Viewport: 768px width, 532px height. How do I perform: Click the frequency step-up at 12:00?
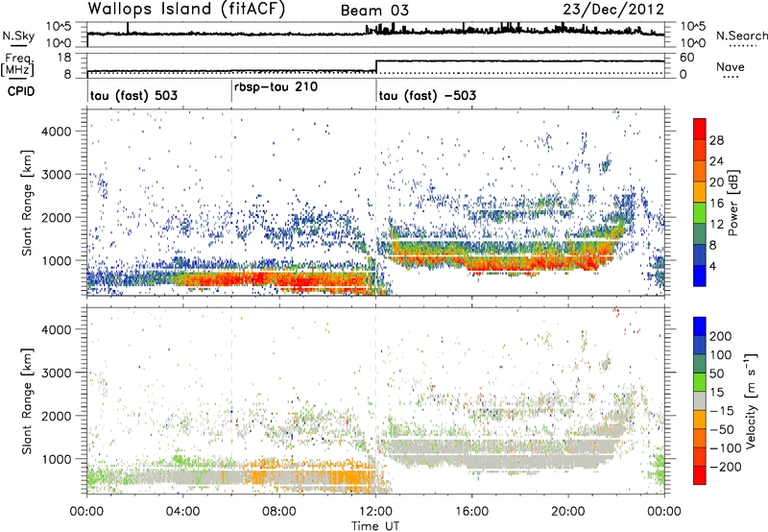point(375,66)
